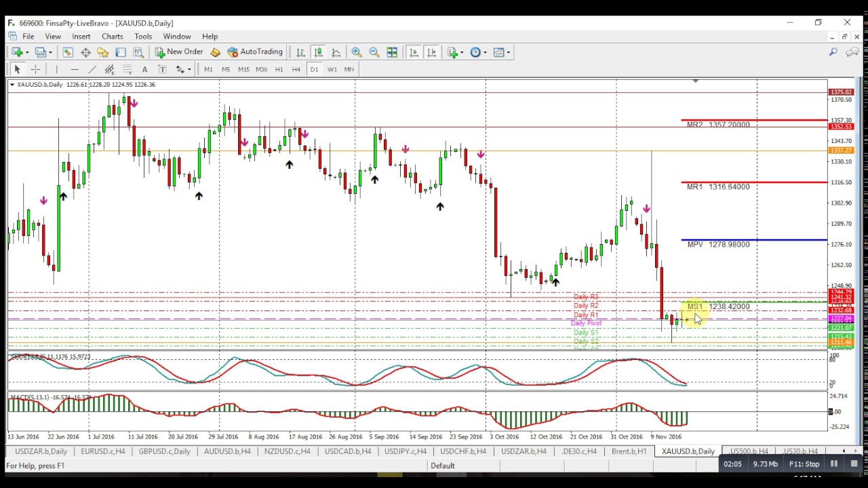Select the Fibonacci retracement tool
This screenshot has width=868, height=488.
point(127,69)
